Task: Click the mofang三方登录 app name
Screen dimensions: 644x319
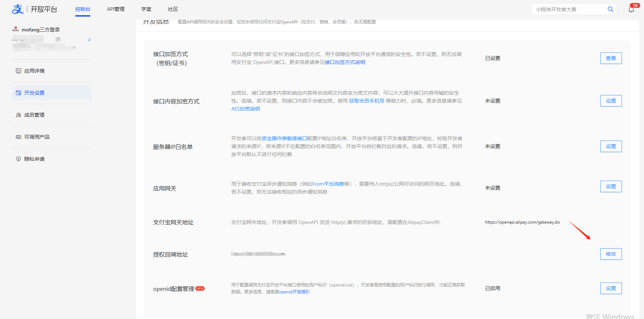Action: [x=40, y=30]
